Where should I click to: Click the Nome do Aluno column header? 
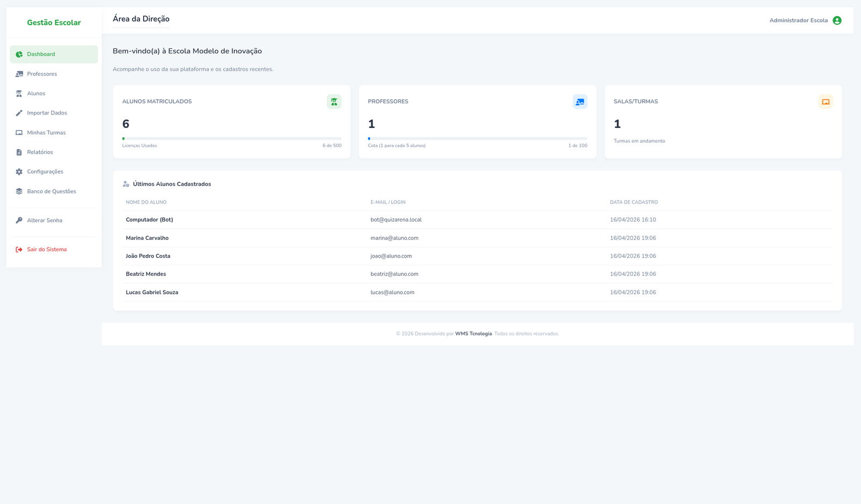tap(146, 202)
